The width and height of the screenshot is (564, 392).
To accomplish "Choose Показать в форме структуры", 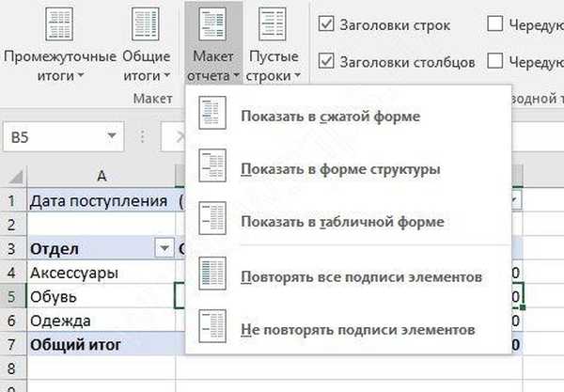I will coord(348,165).
